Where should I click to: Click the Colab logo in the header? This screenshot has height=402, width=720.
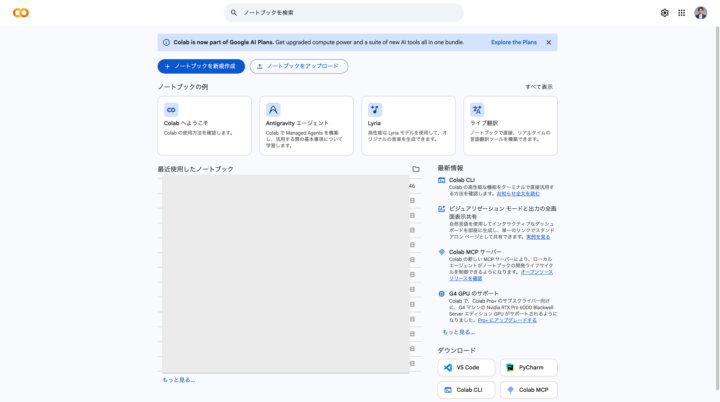pyautogui.click(x=21, y=13)
